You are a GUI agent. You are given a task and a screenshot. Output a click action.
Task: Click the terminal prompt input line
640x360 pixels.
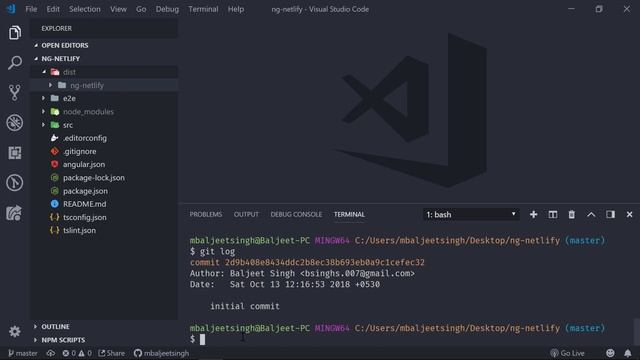pyautogui.click(x=410, y=339)
